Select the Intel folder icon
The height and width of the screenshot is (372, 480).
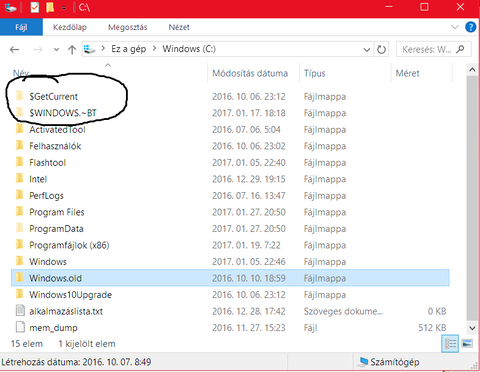tap(20, 179)
